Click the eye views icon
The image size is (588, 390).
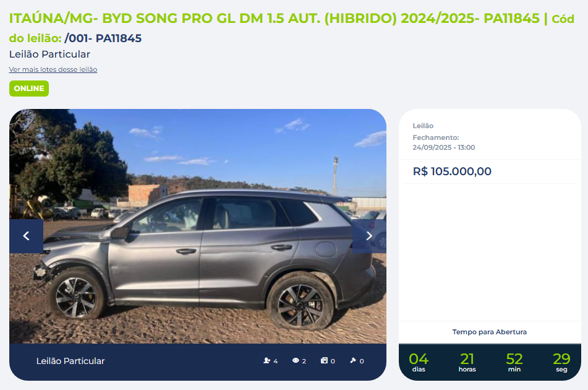(x=296, y=360)
